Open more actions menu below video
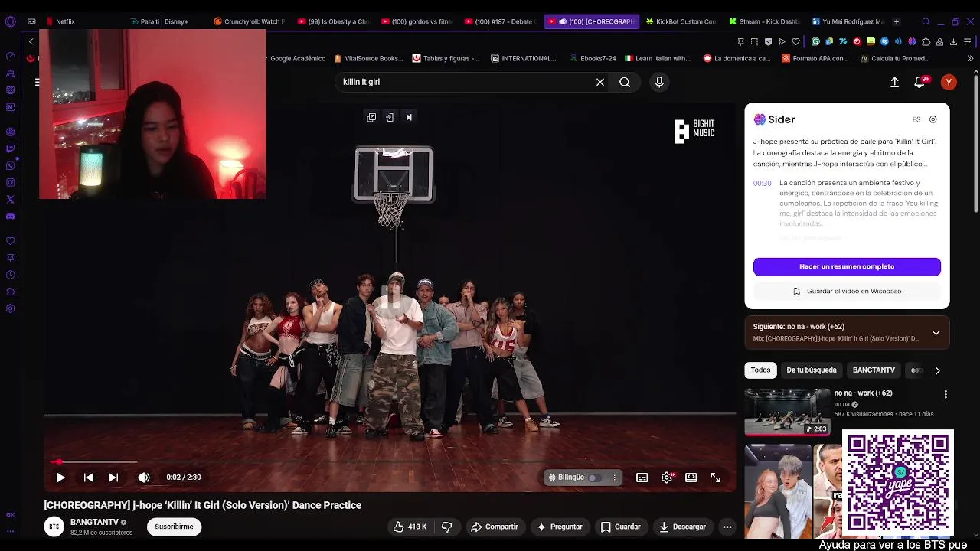Viewport: 980px width, 551px height. (727, 527)
